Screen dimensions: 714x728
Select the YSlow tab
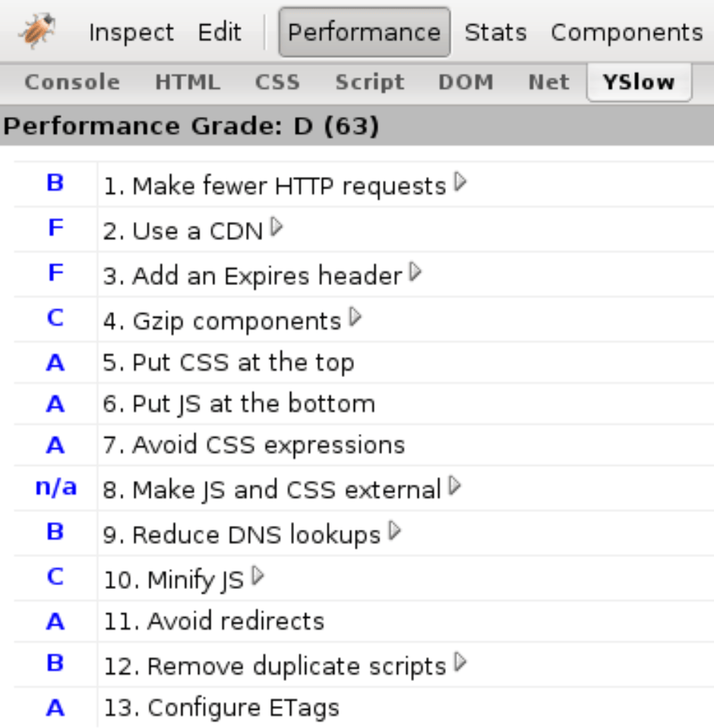pyautogui.click(x=638, y=82)
